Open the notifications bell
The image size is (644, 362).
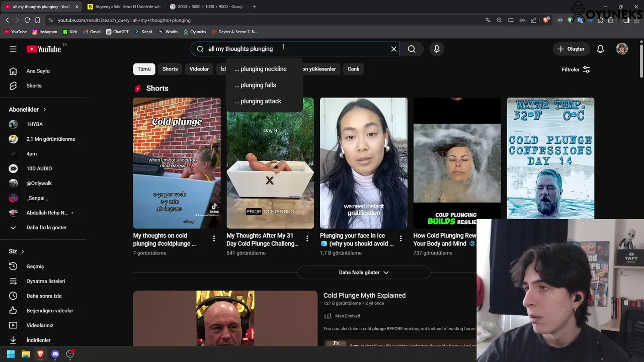[x=600, y=49]
